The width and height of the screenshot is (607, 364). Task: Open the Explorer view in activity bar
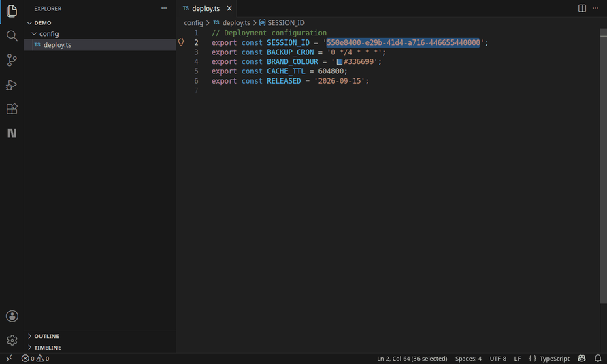tap(12, 12)
